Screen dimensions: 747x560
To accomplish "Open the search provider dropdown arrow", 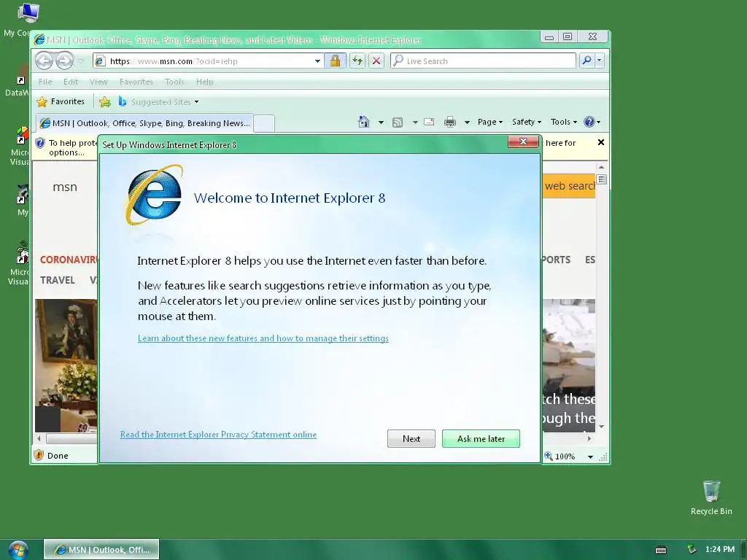I will [600, 61].
